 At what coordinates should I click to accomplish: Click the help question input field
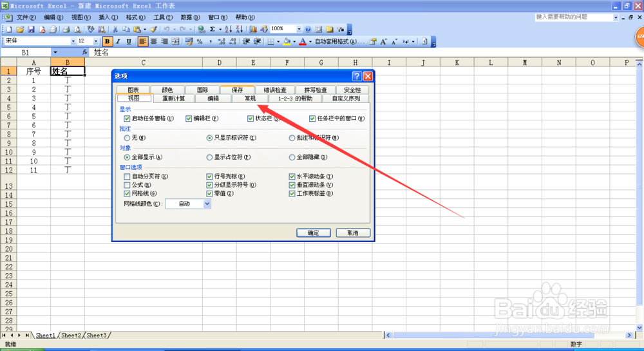pyautogui.click(x=573, y=17)
